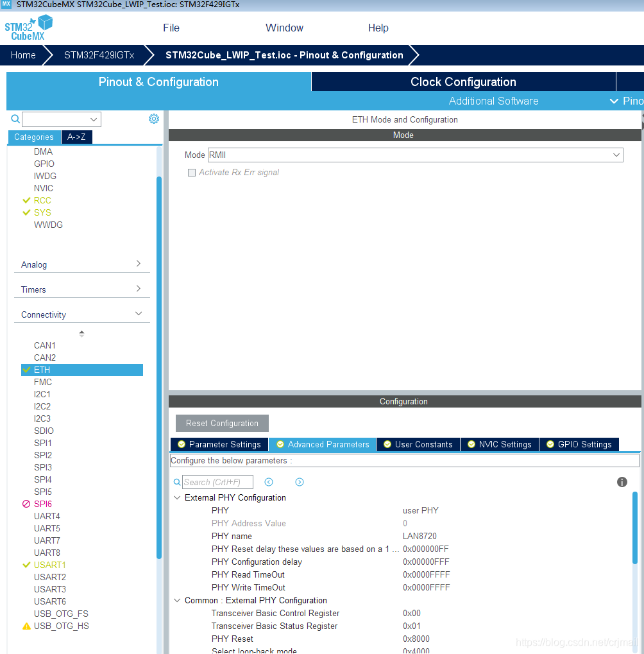Select NVIC in system list
The image size is (644, 654).
coord(44,188)
